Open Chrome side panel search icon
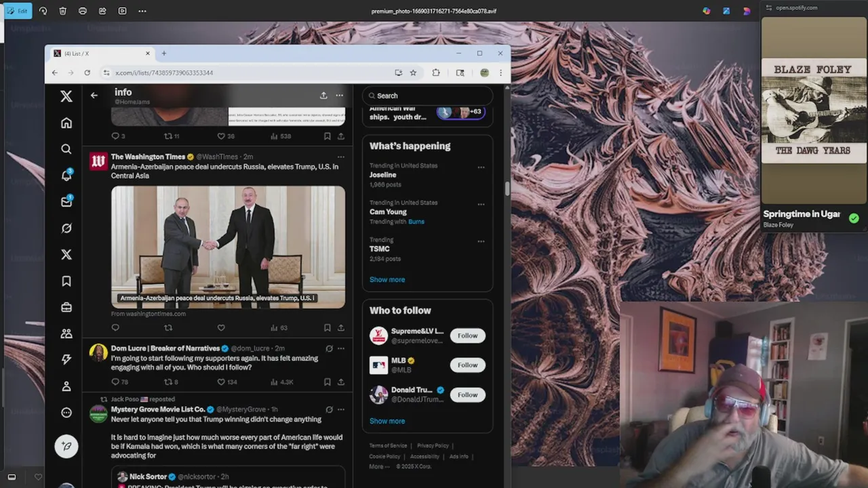This screenshot has height=488, width=868. [x=460, y=73]
